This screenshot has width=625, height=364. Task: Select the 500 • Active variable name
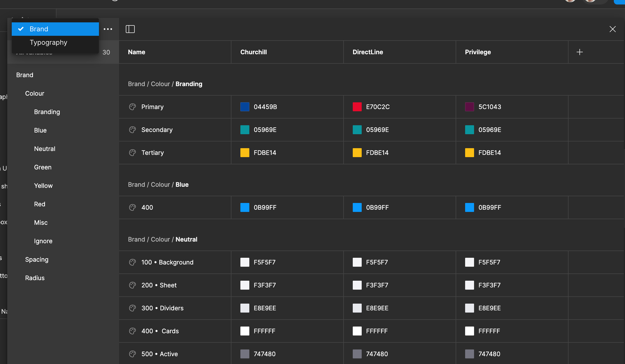click(160, 354)
